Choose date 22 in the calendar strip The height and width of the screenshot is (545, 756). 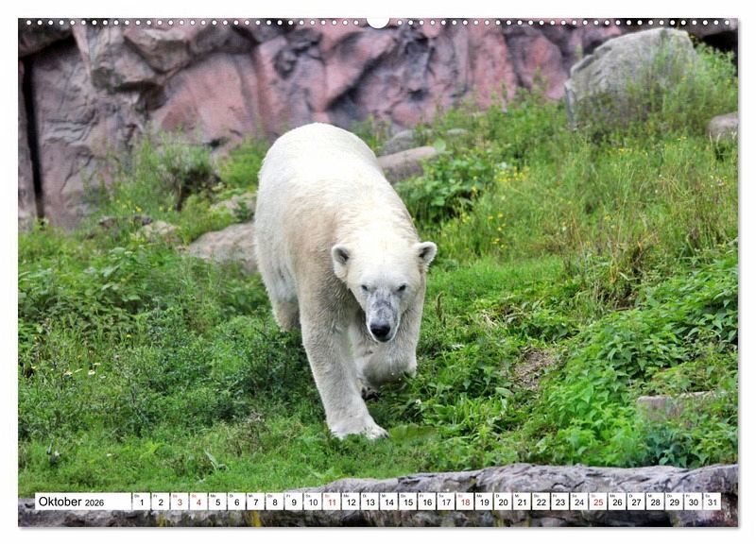point(541,502)
